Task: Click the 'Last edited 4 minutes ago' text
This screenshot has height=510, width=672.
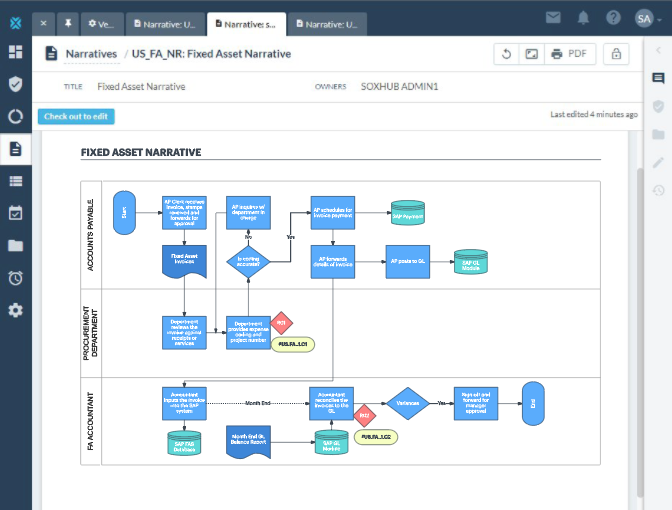Action: coord(594,114)
